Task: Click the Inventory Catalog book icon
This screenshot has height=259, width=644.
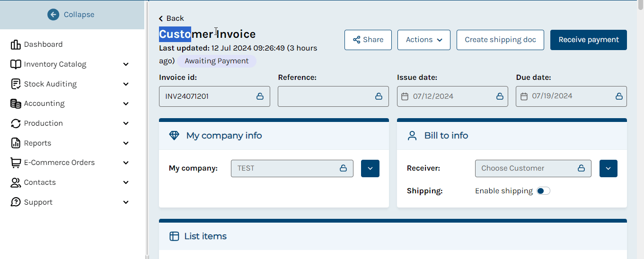Action: 16,64
